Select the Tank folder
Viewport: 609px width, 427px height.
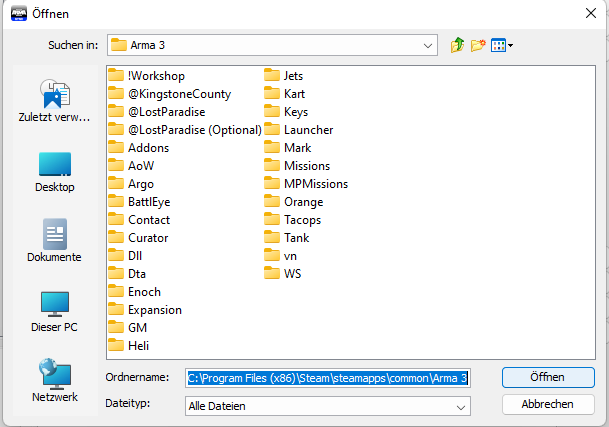[287, 238]
